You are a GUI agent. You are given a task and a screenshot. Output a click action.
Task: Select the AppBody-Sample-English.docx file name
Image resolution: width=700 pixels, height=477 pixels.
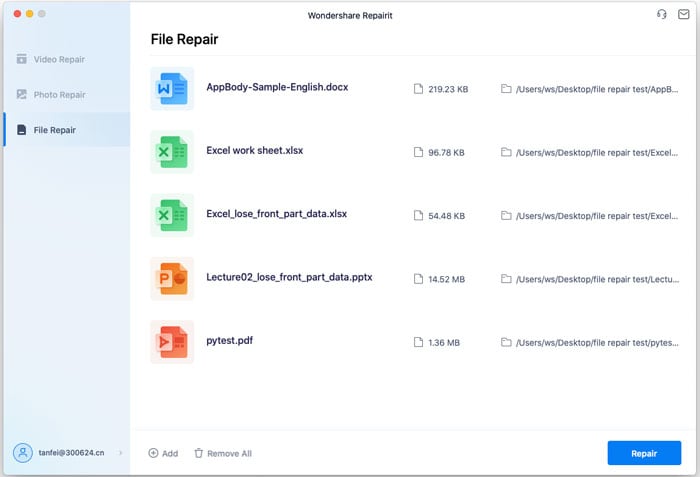(277, 87)
